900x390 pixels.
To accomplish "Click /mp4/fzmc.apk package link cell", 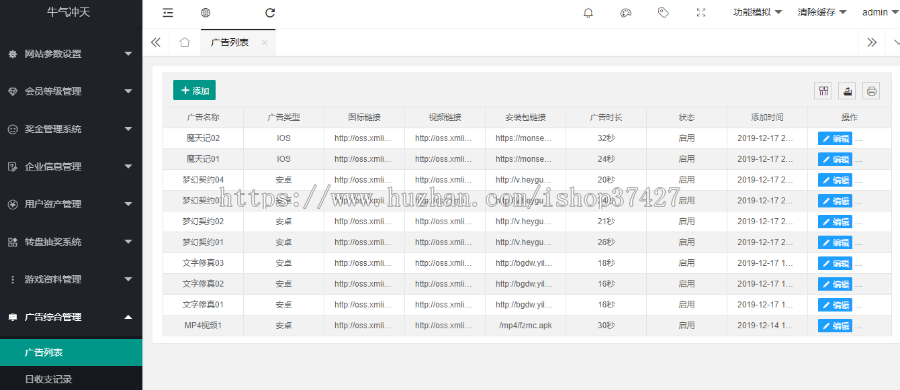I will click(525, 326).
